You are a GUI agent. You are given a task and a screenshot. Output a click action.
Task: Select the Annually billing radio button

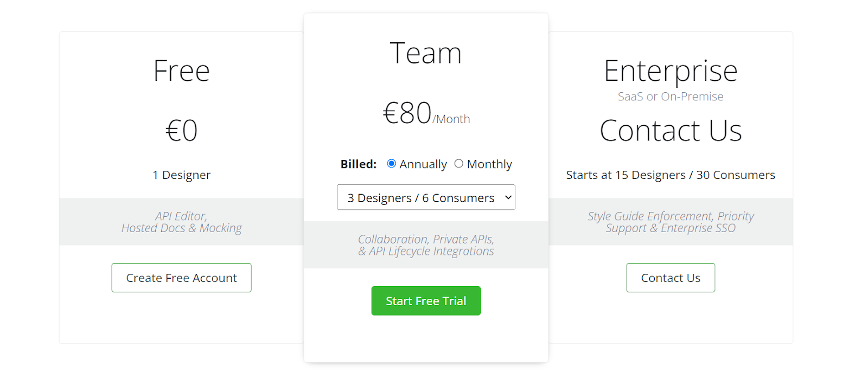391,163
